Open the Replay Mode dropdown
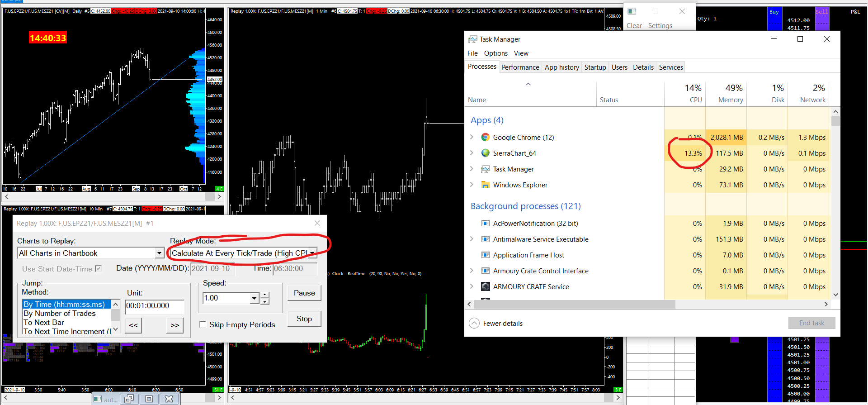The height and width of the screenshot is (405, 868). point(312,253)
